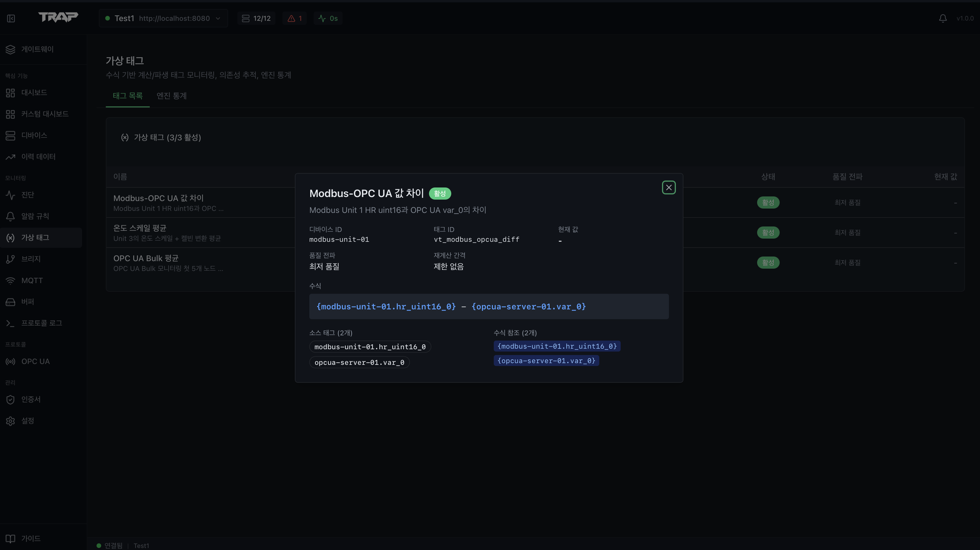Open OPC UA protocol page
980x550 pixels.
tap(35, 361)
